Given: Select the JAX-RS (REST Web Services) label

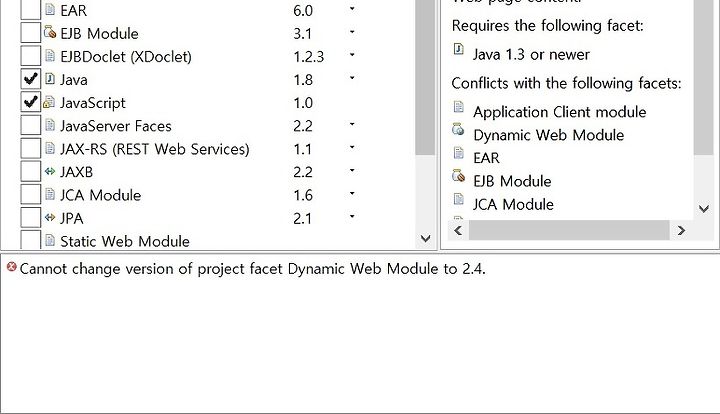Looking at the screenshot, I should pos(155,149).
